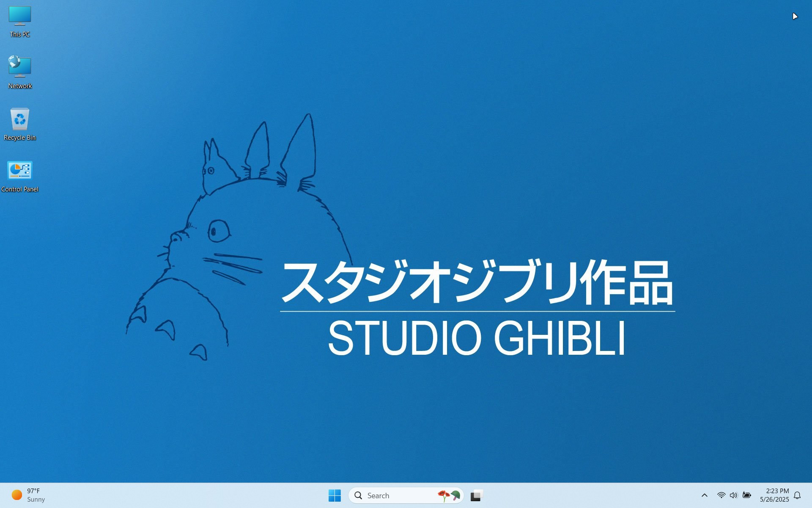This screenshot has width=812, height=508.
Task: Select the Recycle Bin desktop icon
Action: tap(20, 124)
